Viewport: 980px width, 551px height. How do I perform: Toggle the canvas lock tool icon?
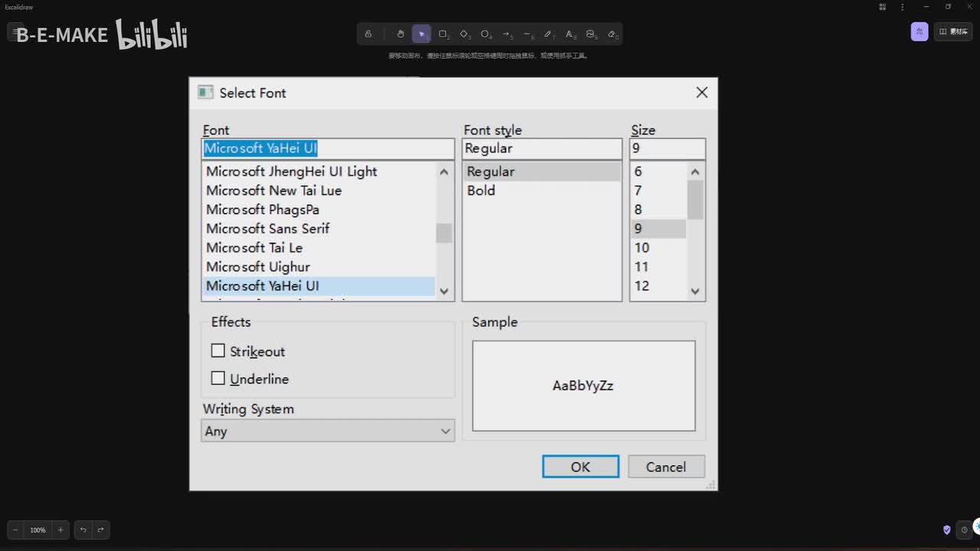(x=368, y=34)
